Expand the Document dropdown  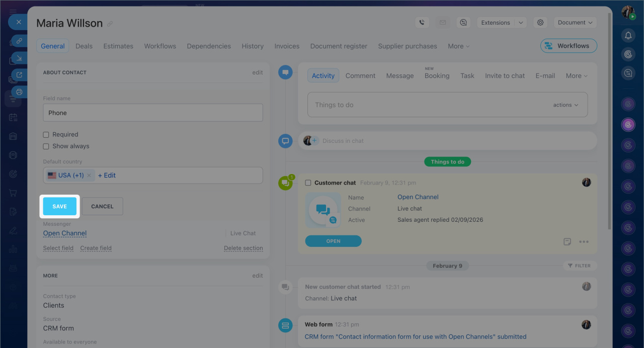(x=575, y=23)
